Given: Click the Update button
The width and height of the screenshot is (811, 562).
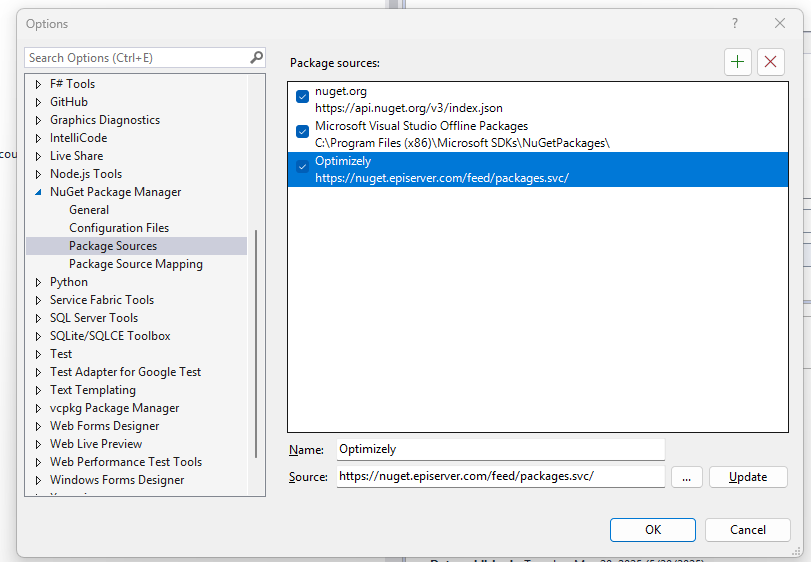Looking at the screenshot, I should tap(747, 477).
